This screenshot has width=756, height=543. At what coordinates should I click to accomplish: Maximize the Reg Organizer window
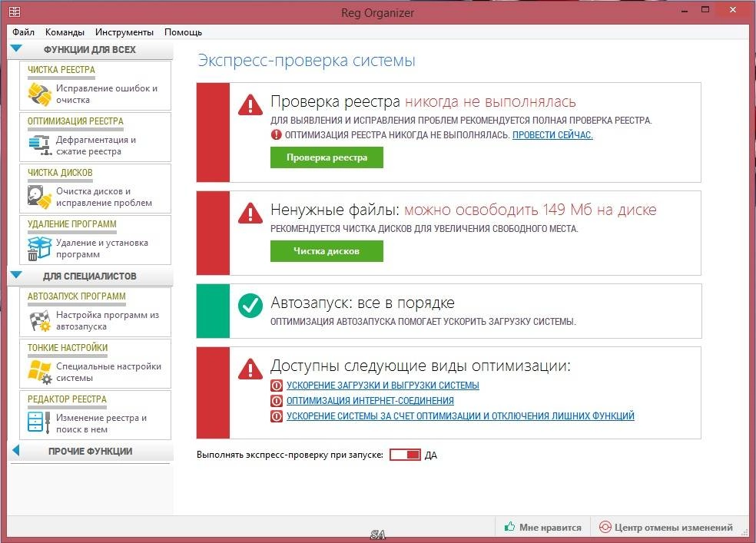tap(705, 10)
